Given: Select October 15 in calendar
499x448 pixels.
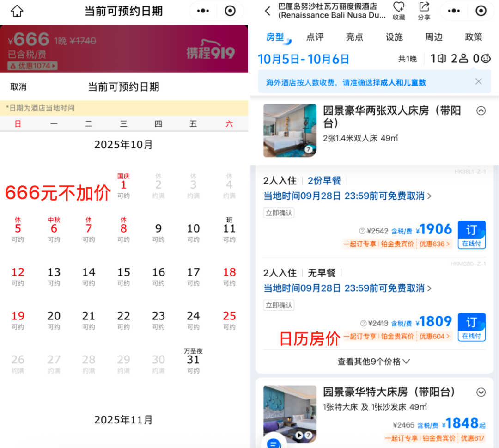Looking at the screenshot, I should click(x=123, y=276).
